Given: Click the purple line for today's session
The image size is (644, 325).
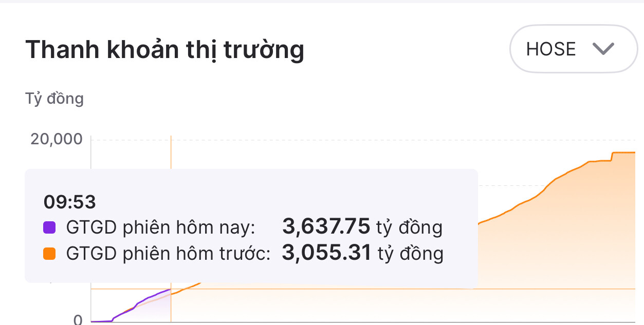Looking at the screenshot, I should tap(149, 298).
